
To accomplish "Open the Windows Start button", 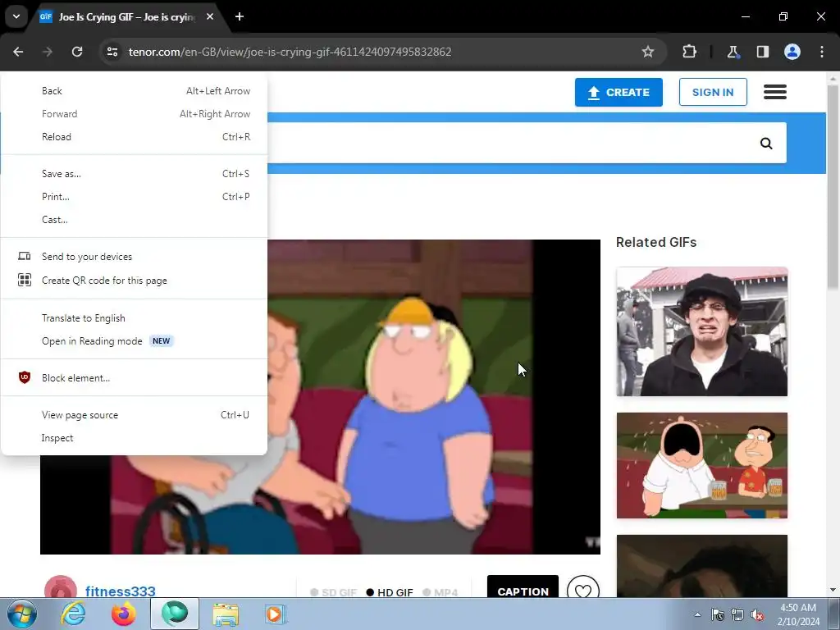I will pos(21,614).
